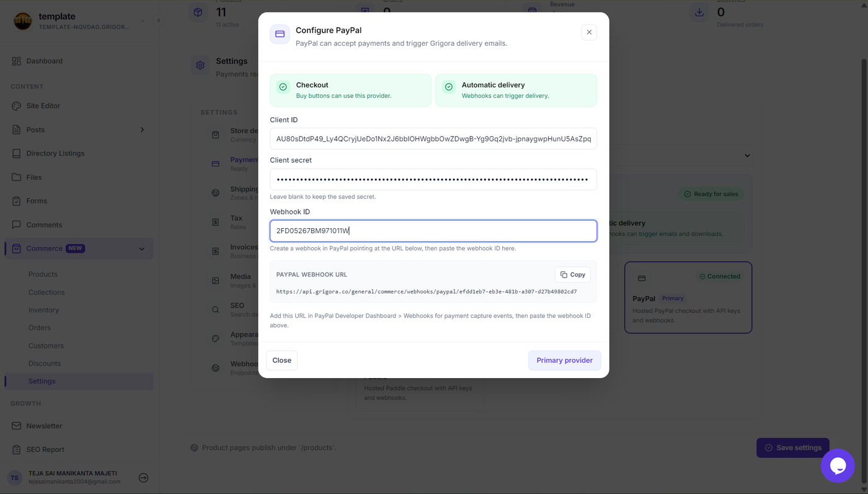868x494 pixels.
Task: Collapse sidebar using arrow icon
Action: click(159, 20)
